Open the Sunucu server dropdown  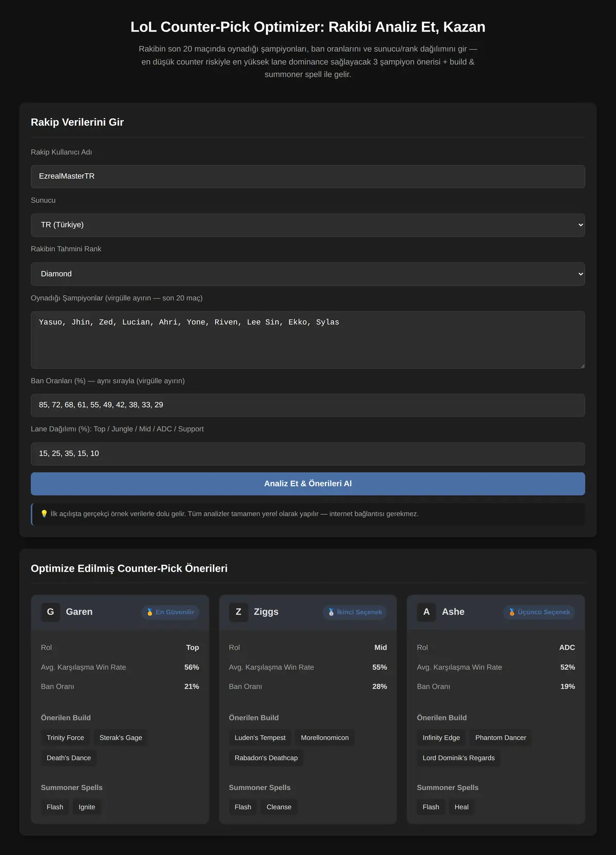[308, 225]
